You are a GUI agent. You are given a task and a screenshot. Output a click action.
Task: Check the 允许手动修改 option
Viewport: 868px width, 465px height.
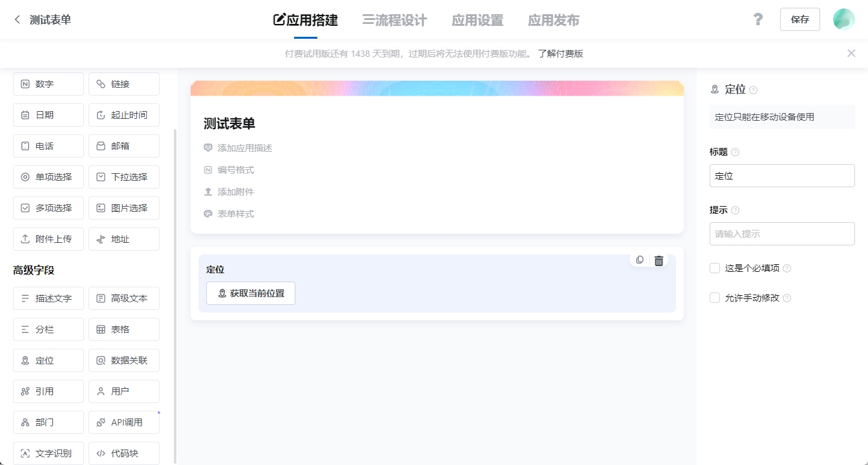click(715, 298)
